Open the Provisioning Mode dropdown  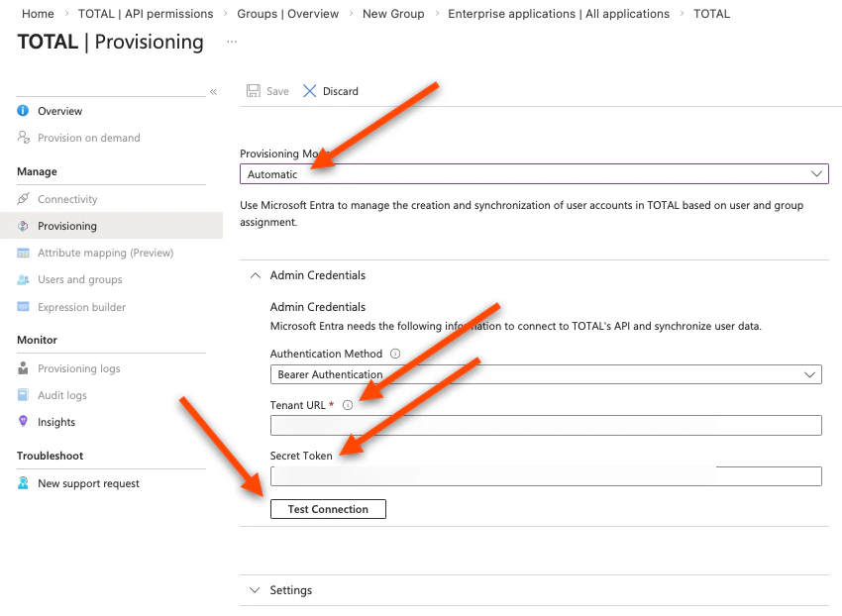[x=534, y=174]
